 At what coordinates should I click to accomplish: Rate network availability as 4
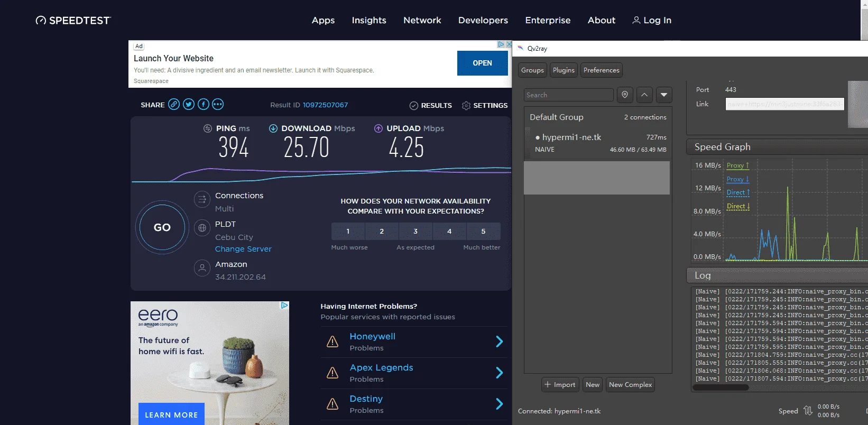coord(449,232)
